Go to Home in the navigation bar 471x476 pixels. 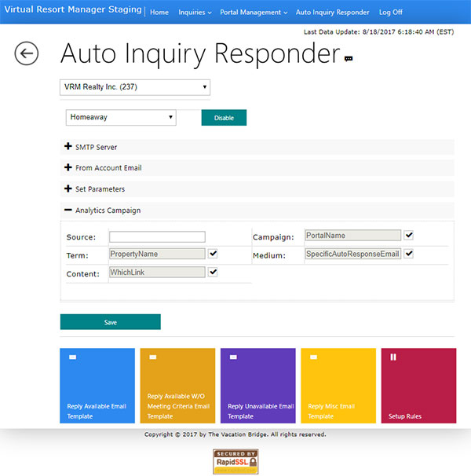(x=159, y=13)
